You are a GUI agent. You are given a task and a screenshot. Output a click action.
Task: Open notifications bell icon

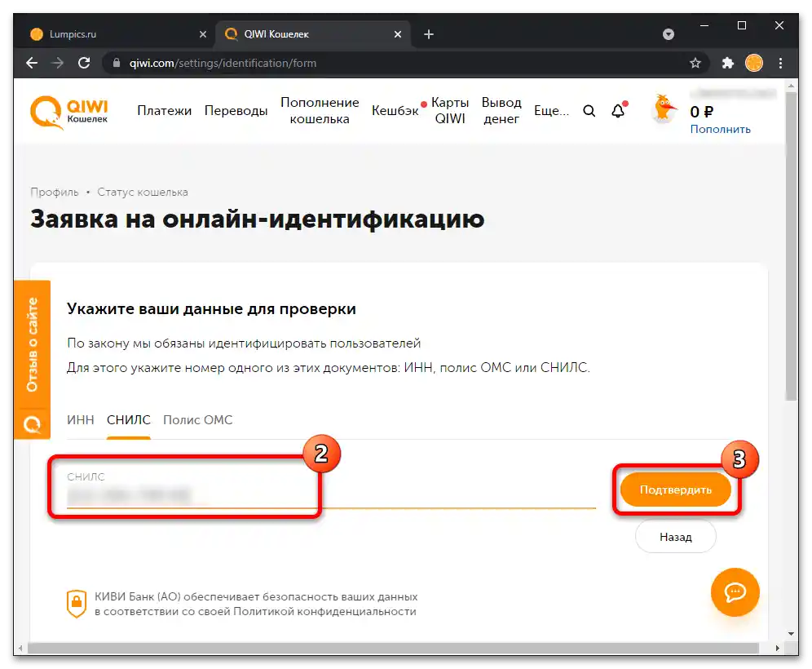(618, 110)
